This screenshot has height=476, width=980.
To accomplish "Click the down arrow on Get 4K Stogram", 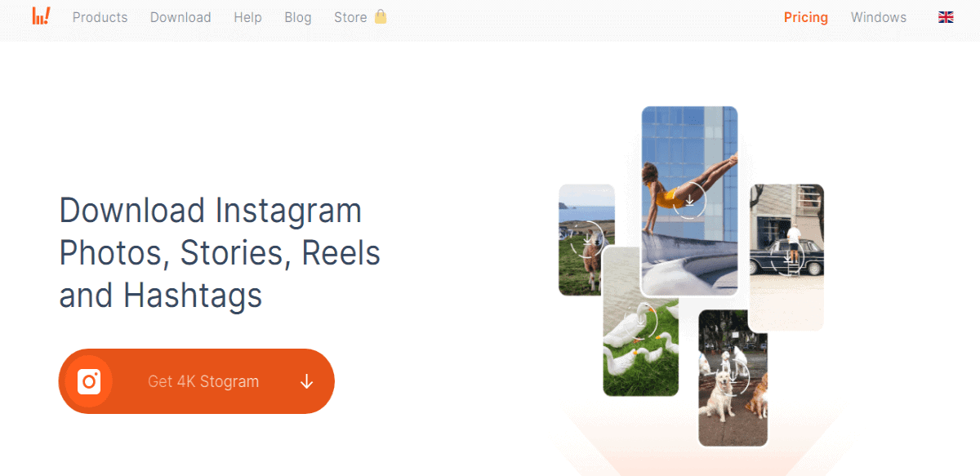I will [307, 381].
